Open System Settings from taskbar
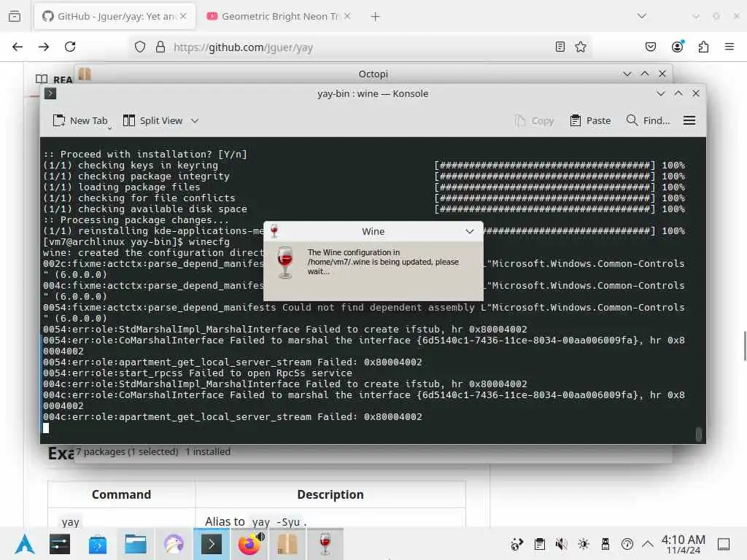This screenshot has width=747, height=560. pyautogui.click(x=60, y=544)
